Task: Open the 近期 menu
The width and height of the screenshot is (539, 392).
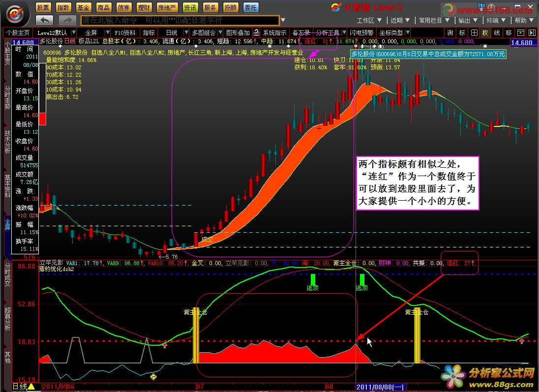Action: (x=400, y=20)
